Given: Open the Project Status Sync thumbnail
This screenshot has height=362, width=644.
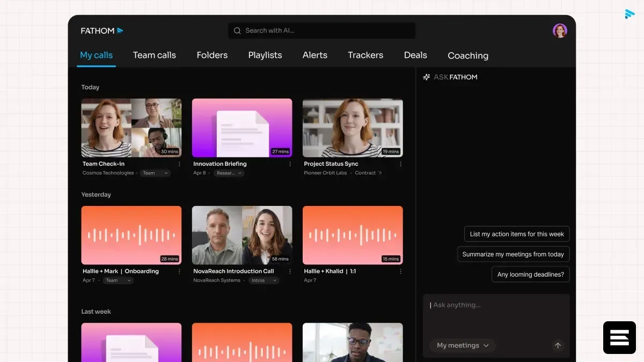Looking at the screenshot, I should pos(353,128).
